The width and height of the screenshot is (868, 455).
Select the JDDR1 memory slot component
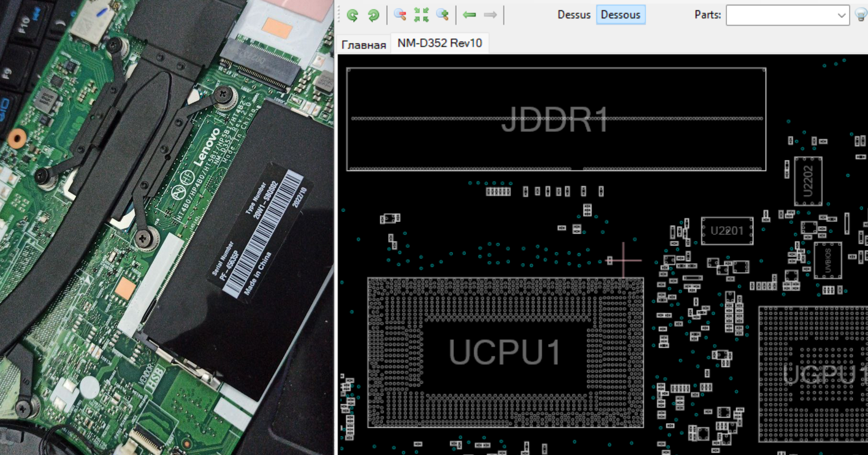[x=556, y=119]
